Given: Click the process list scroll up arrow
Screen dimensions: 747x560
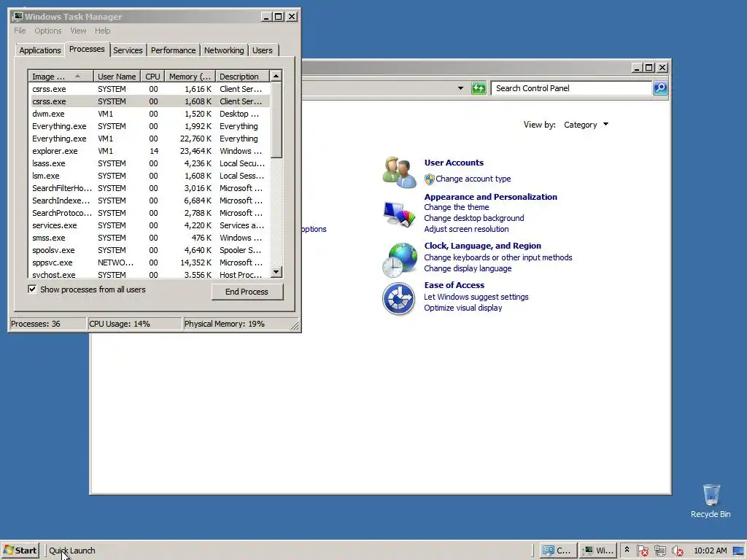Looking at the screenshot, I should [x=276, y=76].
